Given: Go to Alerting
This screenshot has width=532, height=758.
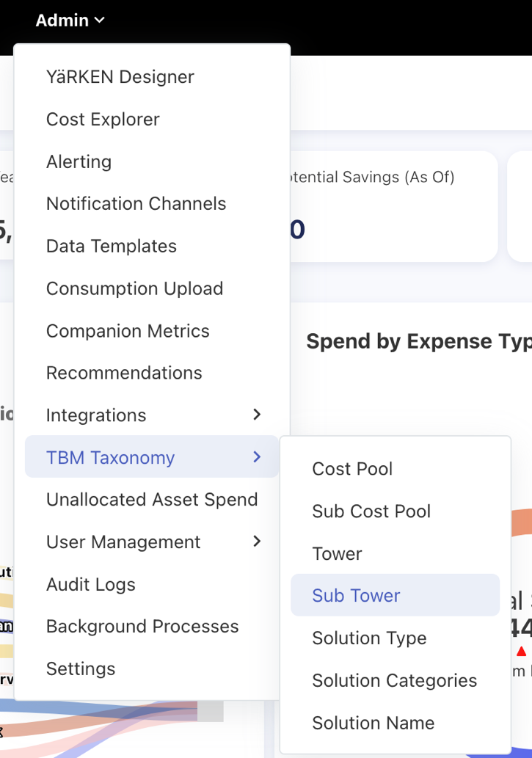Looking at the screenshot, I should pyautogui.click(x=79, y=161).
